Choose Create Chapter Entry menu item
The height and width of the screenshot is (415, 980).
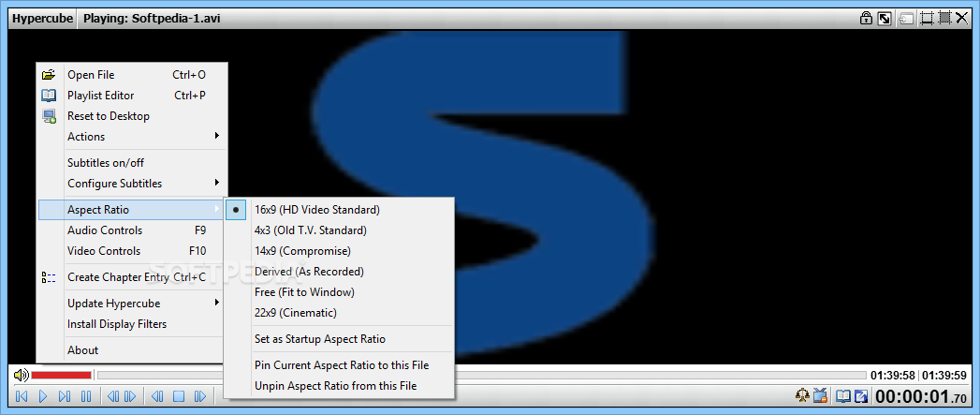click(131, 277)
